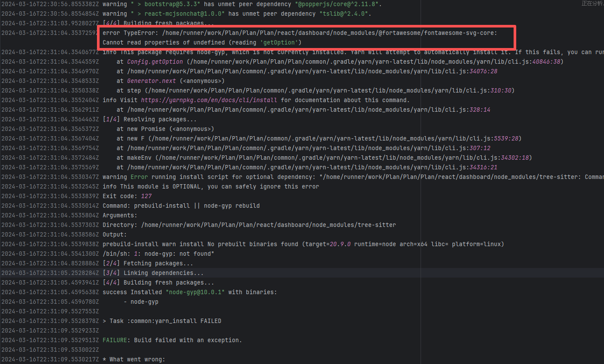Click the '[2/4] Fetching packages...' line
Screen dimensions: 604x364
click(x=148, y=263)
